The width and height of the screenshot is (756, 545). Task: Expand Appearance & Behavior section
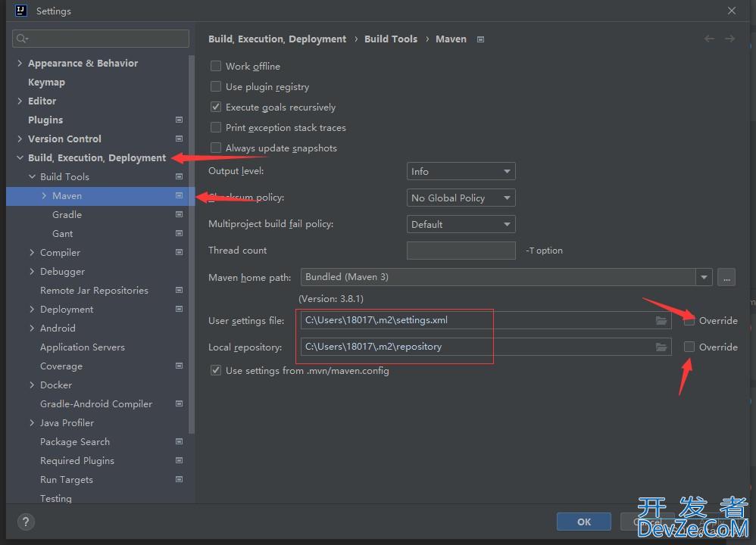pos(20,63)
